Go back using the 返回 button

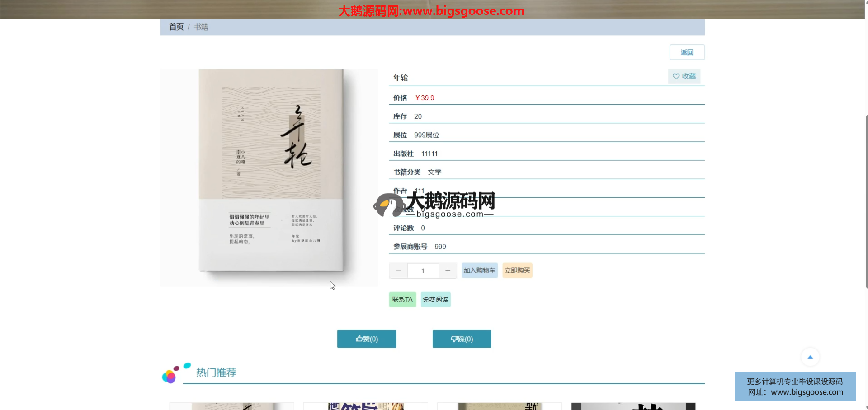tap(687, 52)
